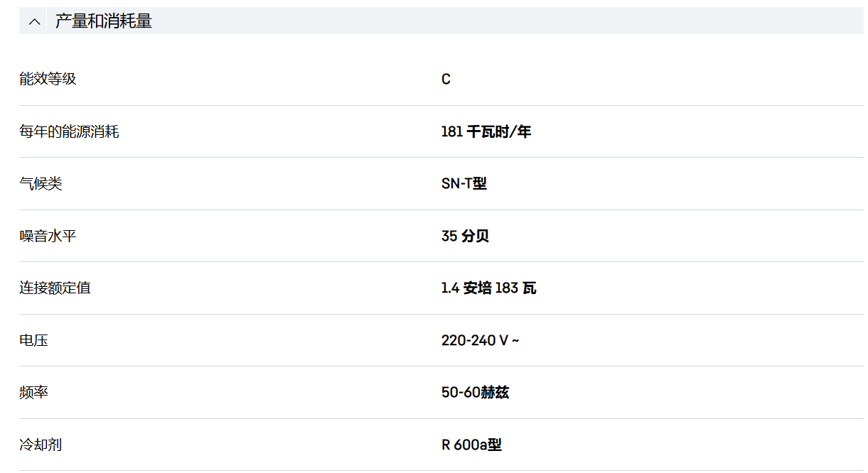This screenshot has height=473, width=868.
Task: Select the 35 分贝 value
Action: click(465, 236)
